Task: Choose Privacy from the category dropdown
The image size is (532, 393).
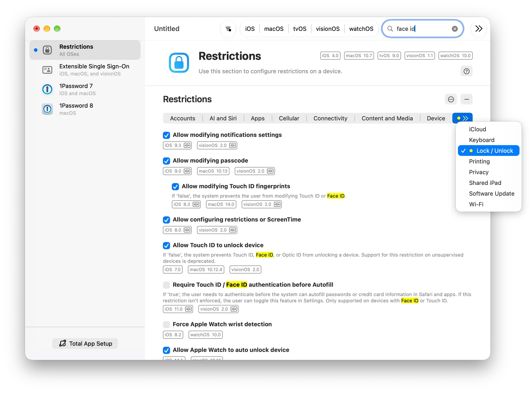Action: 488,172
